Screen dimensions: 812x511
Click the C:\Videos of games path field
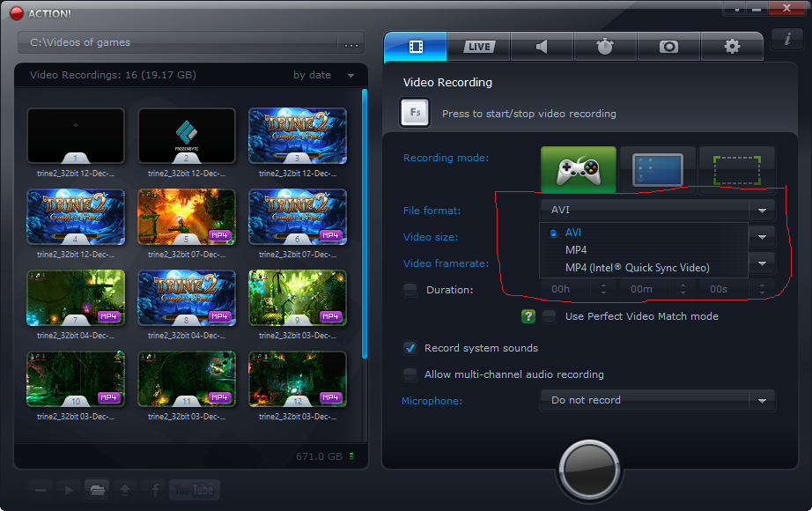pyautogui.click(x=178, y=42)
